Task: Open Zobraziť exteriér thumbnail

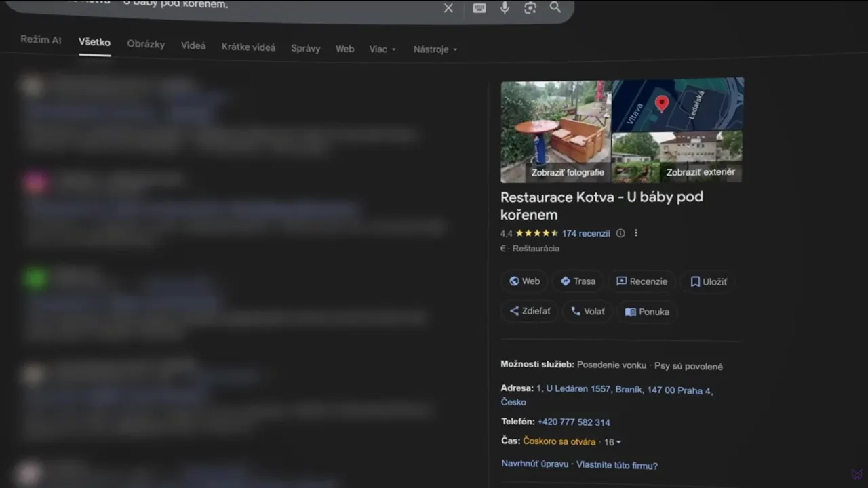Action: point(677,157)
